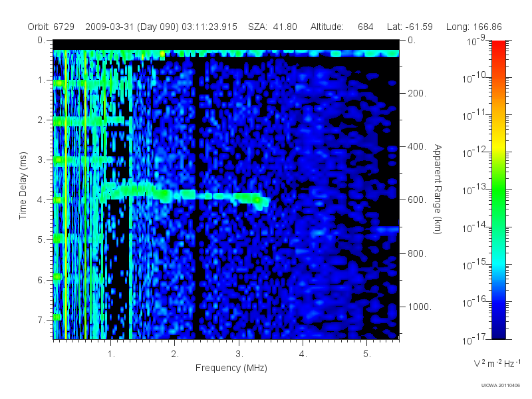Click the '4.' time delay tick label
Image resolution: width=532 pixels, height=399 pixels.
(x=41, y=200)
